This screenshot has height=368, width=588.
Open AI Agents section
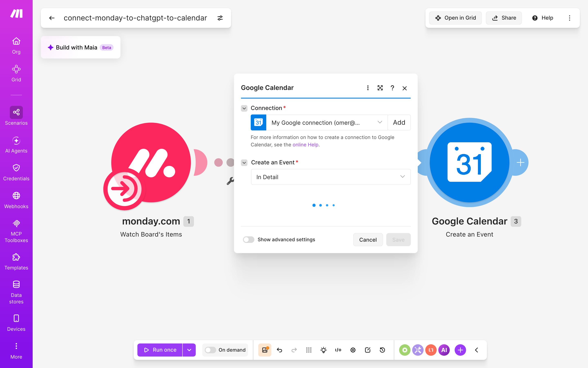(16, 145)
